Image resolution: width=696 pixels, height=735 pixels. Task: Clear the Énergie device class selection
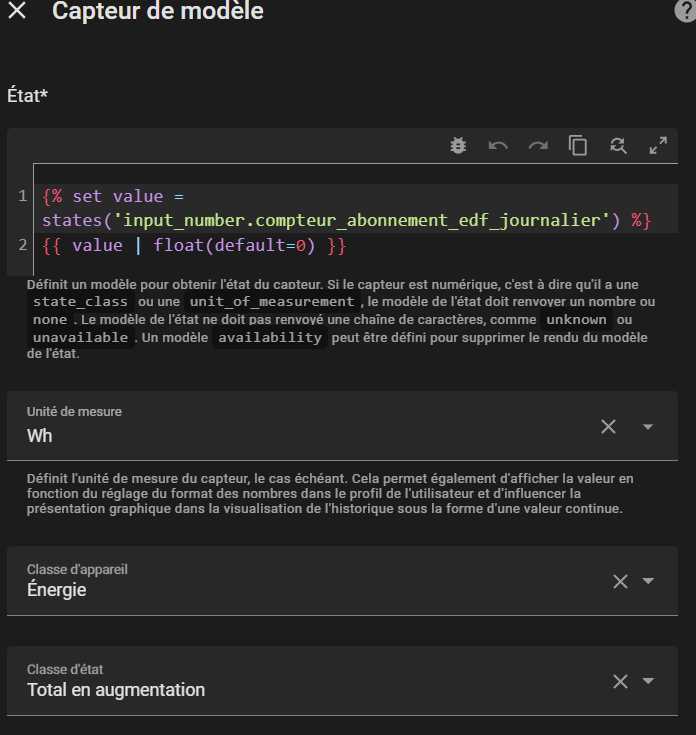coord(620,582)
